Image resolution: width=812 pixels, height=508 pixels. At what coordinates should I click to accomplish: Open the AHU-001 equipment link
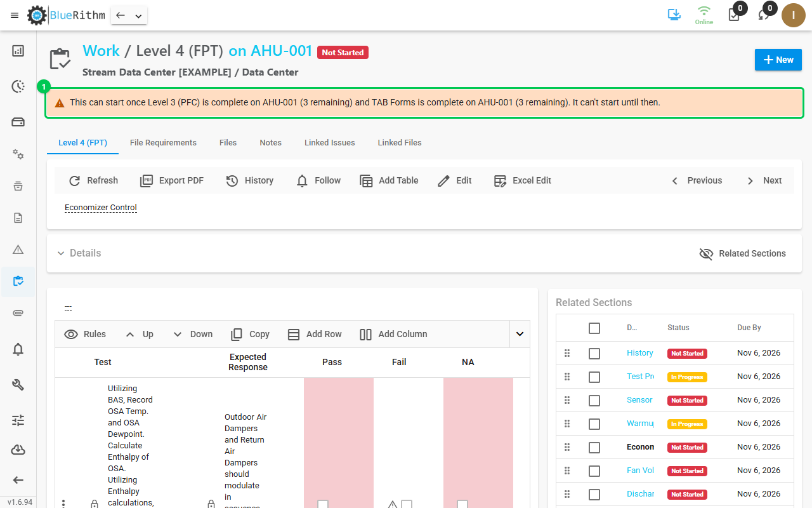click(282, 51)
